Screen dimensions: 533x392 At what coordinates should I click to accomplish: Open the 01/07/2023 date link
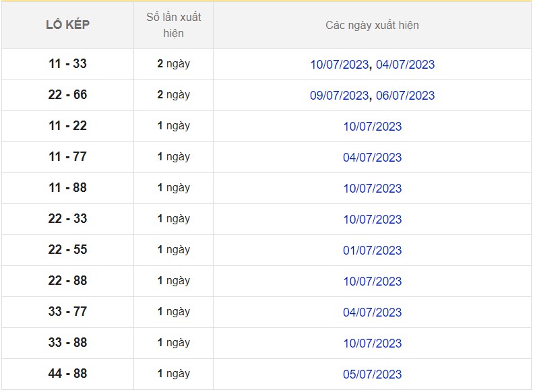[372, 251]
